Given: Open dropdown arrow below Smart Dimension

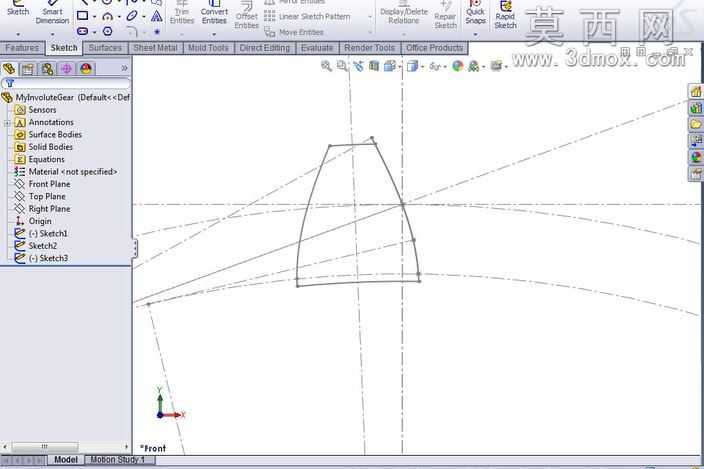Looking at the screenshot, I should (x=53, y=34).
